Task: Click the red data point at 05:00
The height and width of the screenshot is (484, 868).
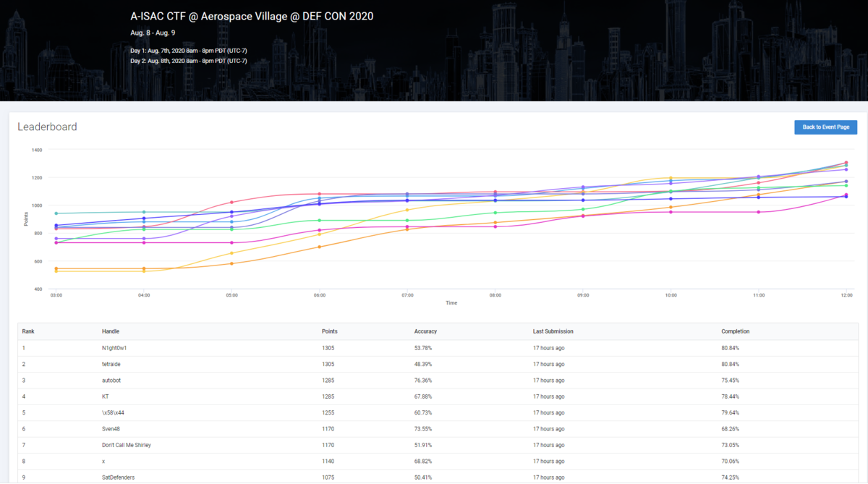Action: 231,202
